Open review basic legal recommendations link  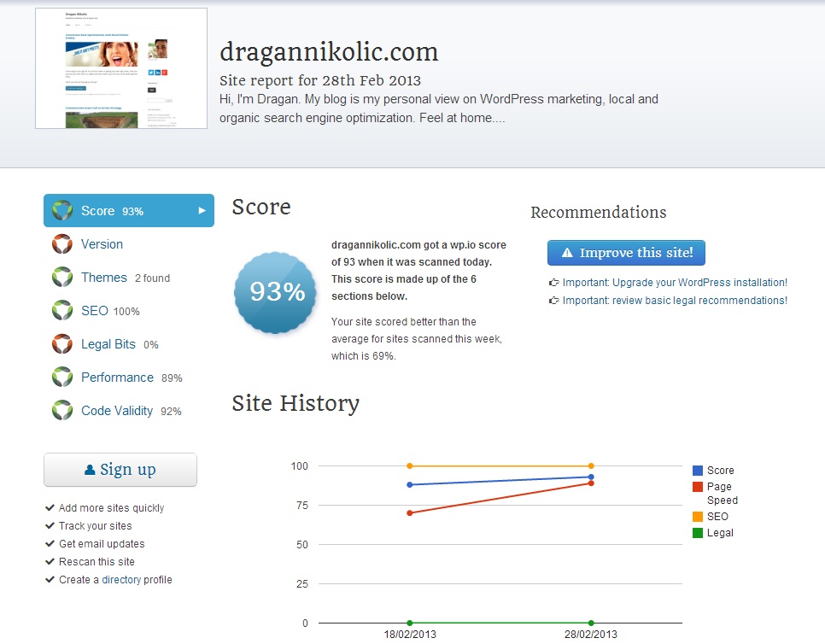[674, 301]
